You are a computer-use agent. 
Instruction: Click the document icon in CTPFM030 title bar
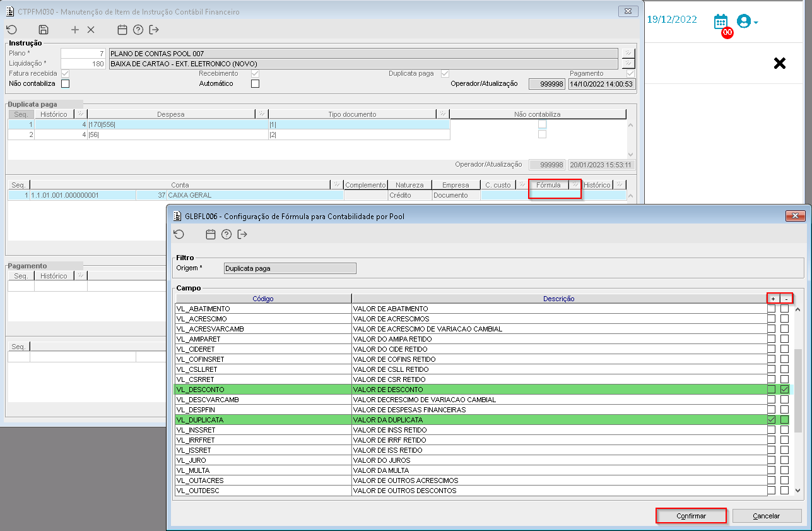tap(9, 12)
